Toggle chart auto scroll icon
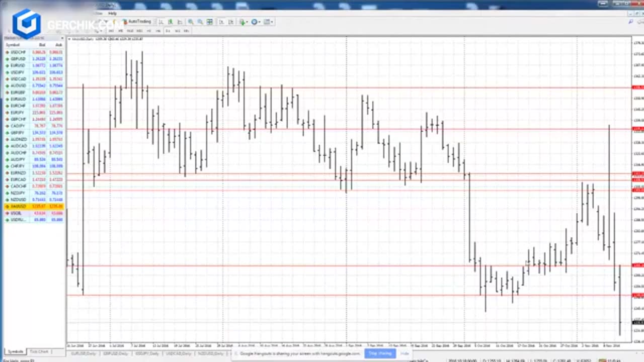Image resolution: width=644 pixels, height=362 pixels. click(221, 22)
